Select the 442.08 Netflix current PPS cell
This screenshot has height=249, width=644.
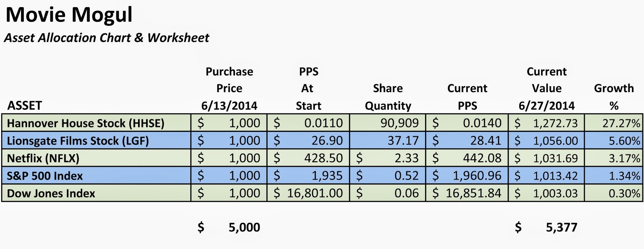[467, 158]
